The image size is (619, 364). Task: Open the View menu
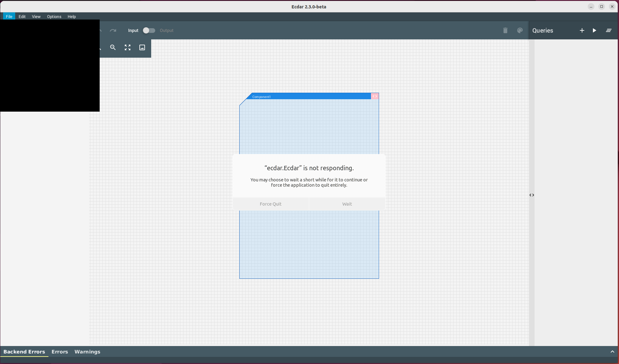pyautogui.click(x=36, y=16)
